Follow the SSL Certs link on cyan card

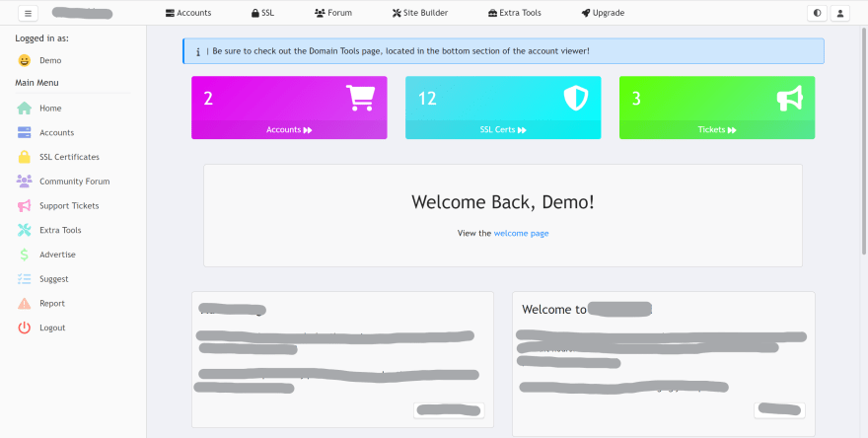coord(503,130)
